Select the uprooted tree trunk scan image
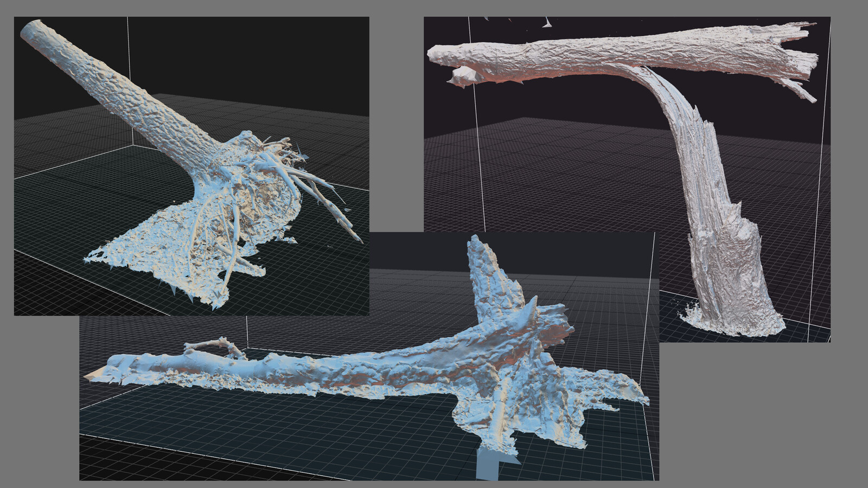This screenshot has height=488, width=868. pos(192,166)
